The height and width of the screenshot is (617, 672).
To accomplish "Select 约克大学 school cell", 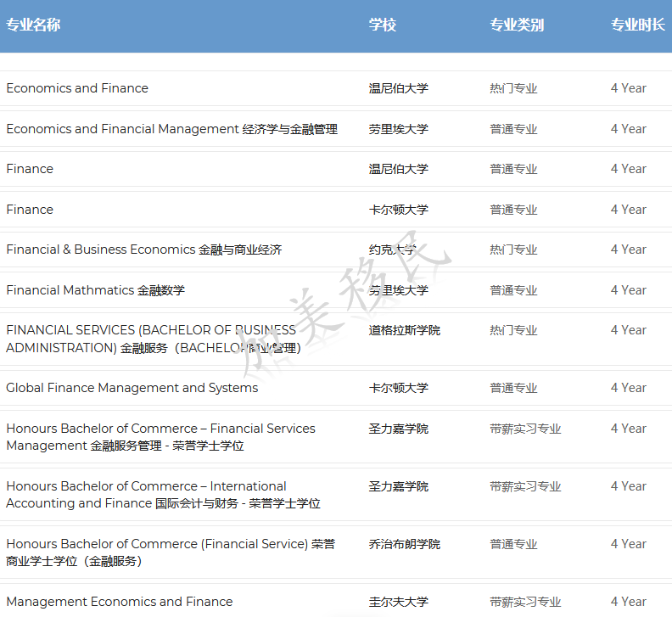I will 393,250.
